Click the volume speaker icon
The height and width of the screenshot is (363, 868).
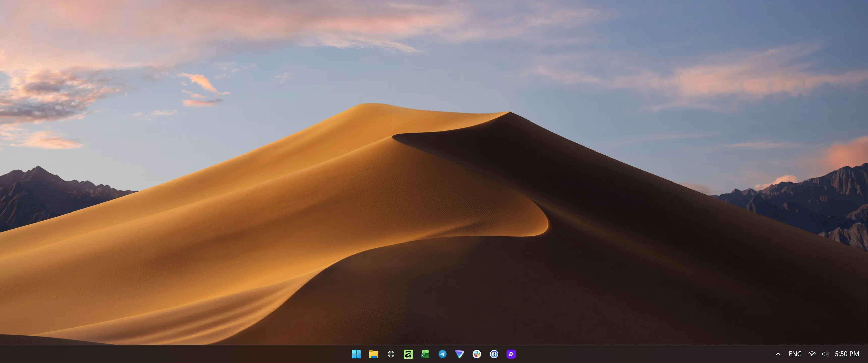tap(825, 354)
